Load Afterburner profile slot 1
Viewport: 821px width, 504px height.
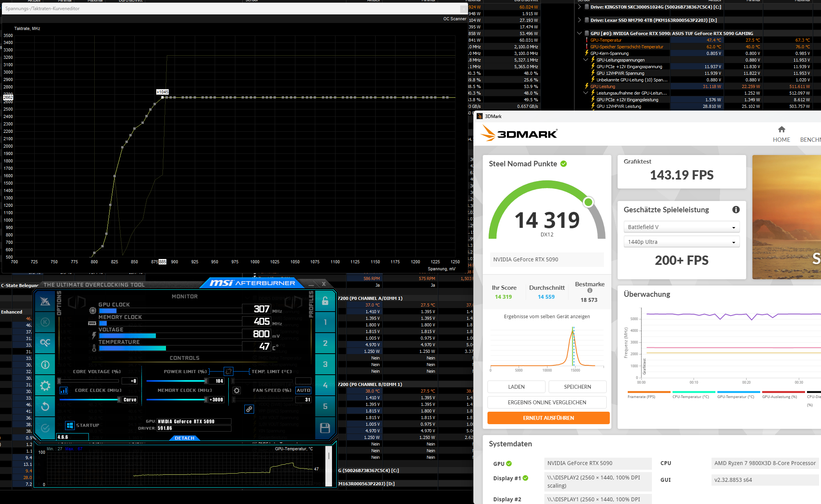[x=325, y=322]
